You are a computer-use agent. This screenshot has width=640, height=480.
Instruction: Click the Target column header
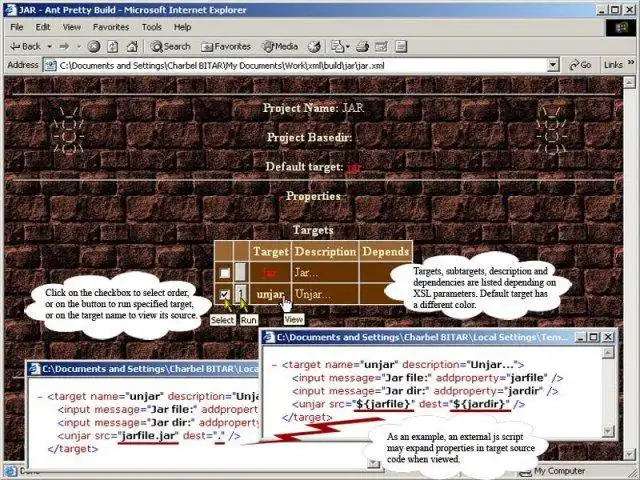coord(270,251)
